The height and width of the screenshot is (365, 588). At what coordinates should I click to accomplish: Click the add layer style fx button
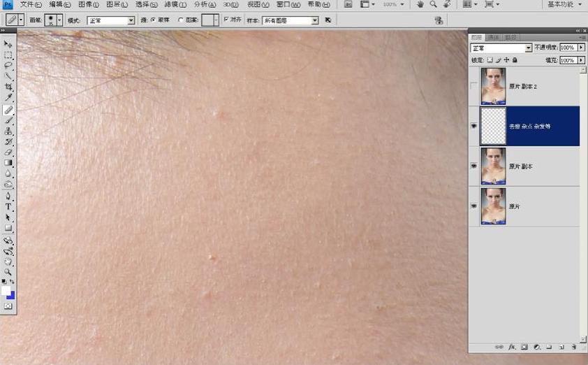(512, 347)
